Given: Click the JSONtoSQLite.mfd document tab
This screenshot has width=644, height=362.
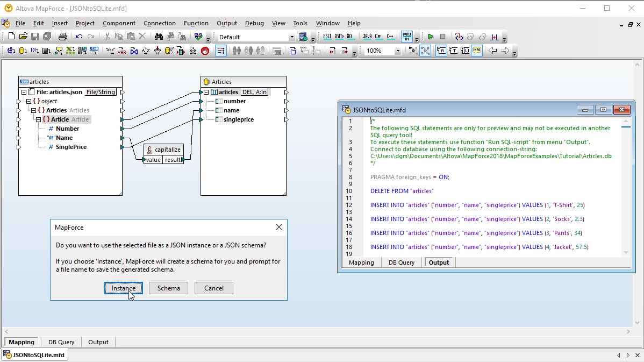Looking at the screenshot, I should (x=34, y=355).
